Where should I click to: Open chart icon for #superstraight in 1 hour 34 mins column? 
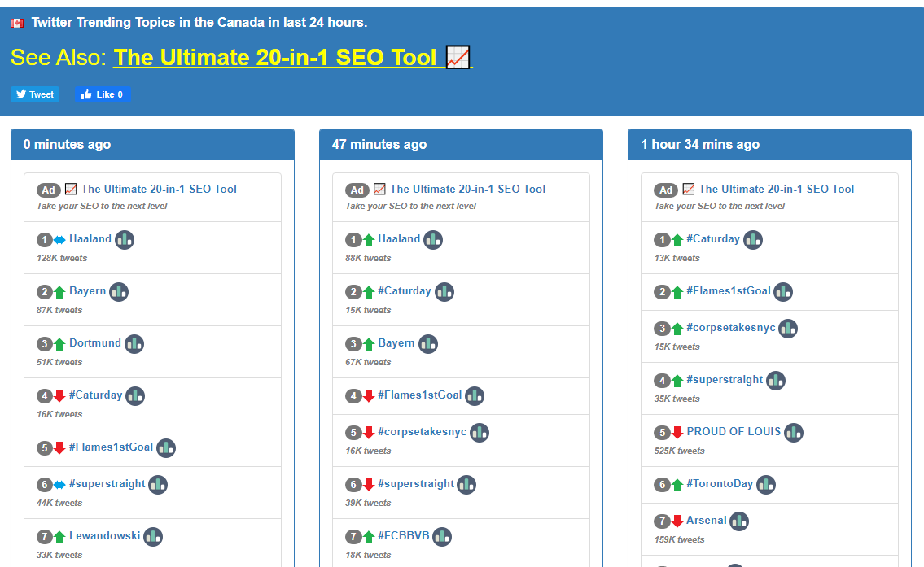coord(776,381)
